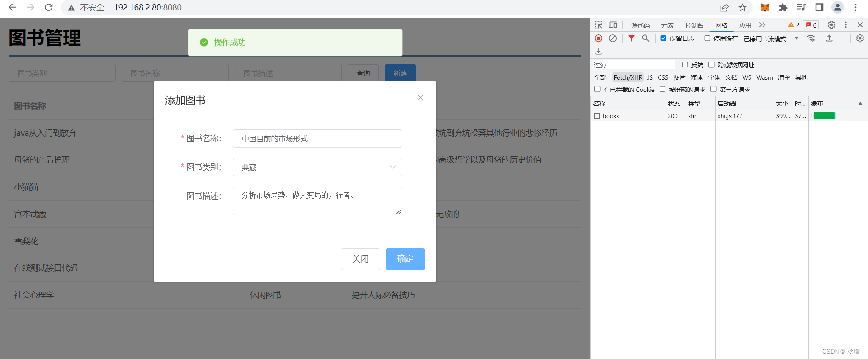Toggle the device toolbar icon in DevTools
868x359 pixels.
tap(613, 25)
